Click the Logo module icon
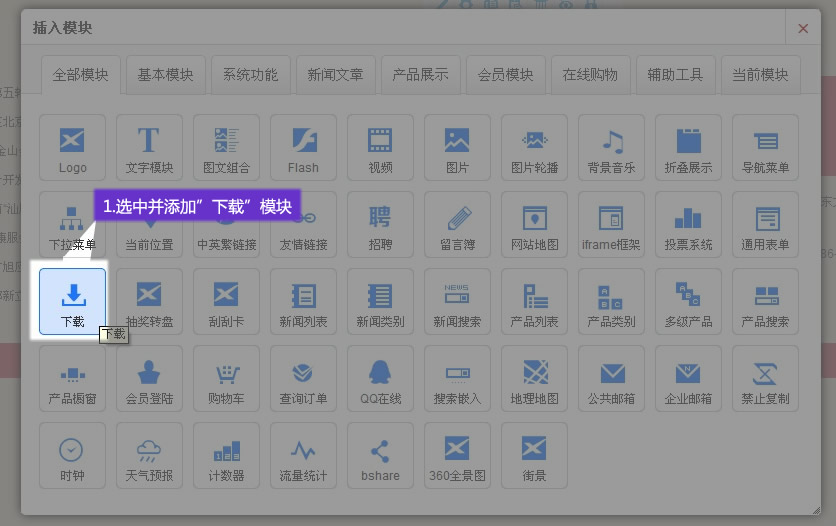This screenshot has width=836, height=526. coord(72,147)
